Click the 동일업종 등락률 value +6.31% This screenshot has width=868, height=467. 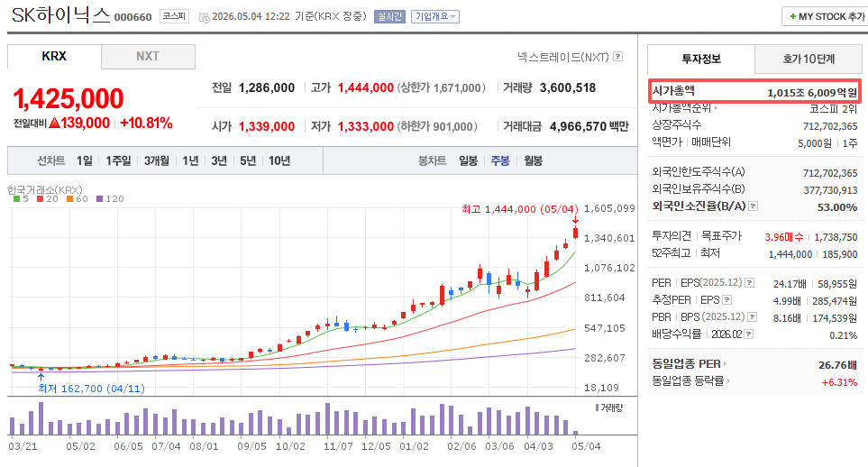pyautogui.click(x=839, y=382)
